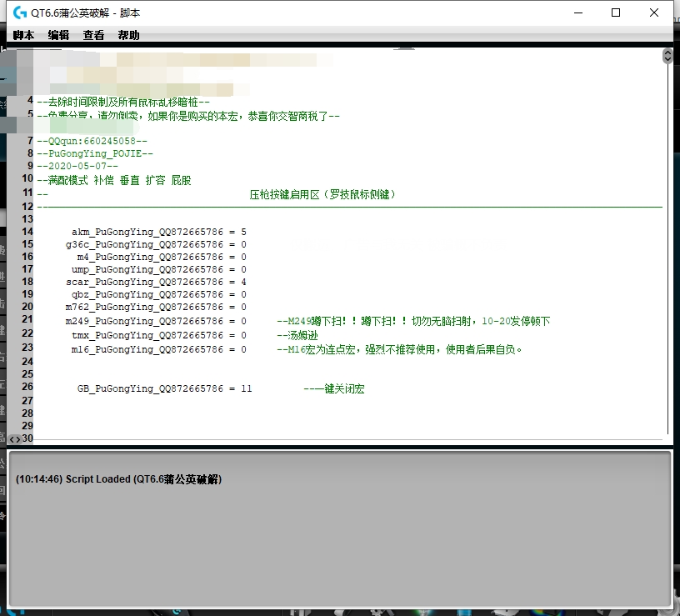
Task: Open the 查看 menu
Action: [93, 35]
